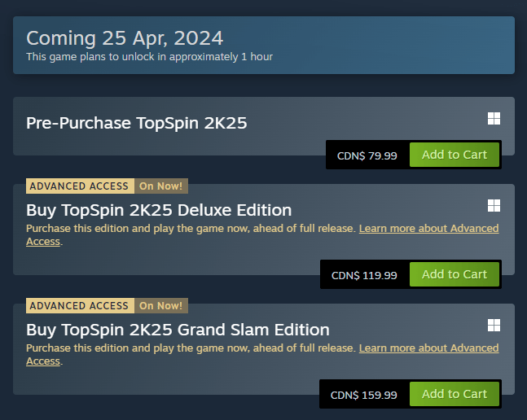Add the CDN$ 79.99 pre-purchase to cart
The width and height of the screenshot is (527, 420).
coord(454,155)
